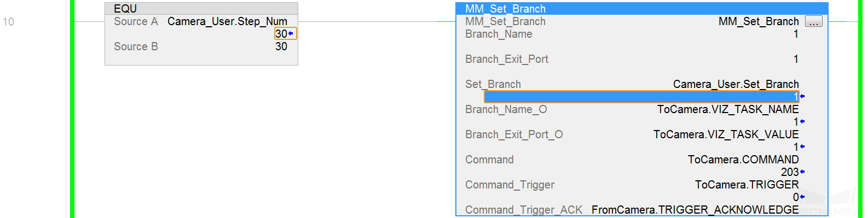Click the Source B value 30
868x218 pixels.
281,46
